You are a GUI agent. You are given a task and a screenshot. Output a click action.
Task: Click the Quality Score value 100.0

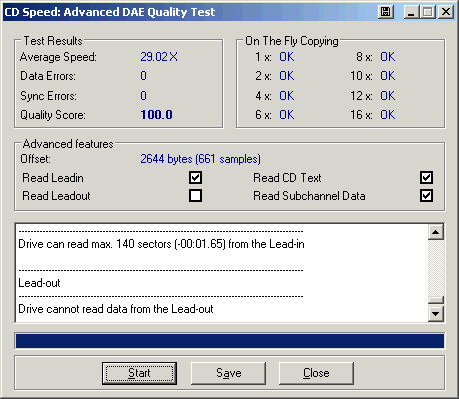pos(156,115)
